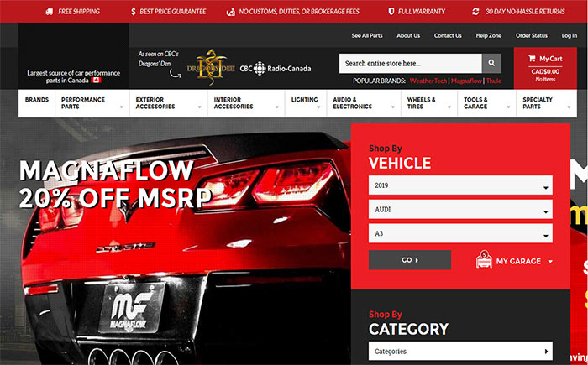The image size is (588, 365).
Task: Open the See All Parts link
Action: pos(367,35)
